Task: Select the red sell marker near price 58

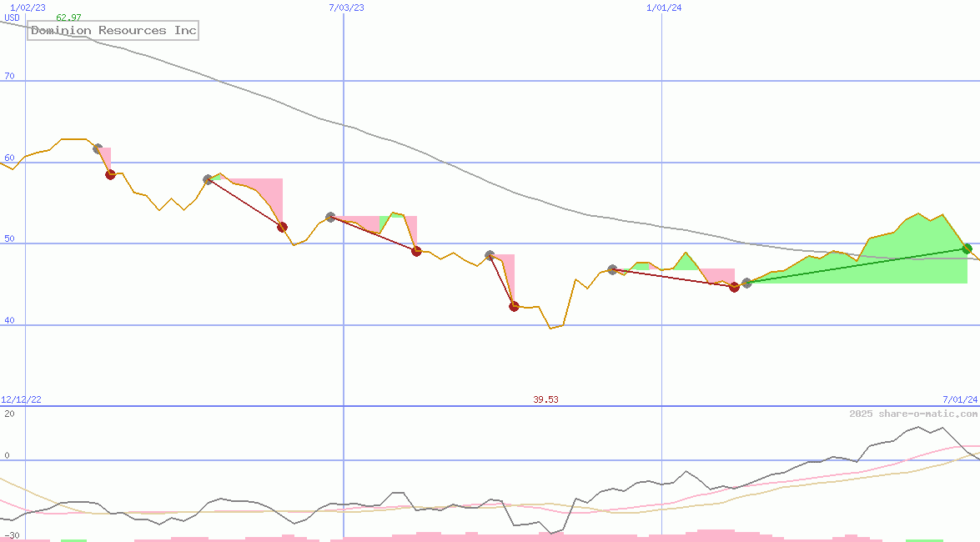Action: click(x=109, y=174)
